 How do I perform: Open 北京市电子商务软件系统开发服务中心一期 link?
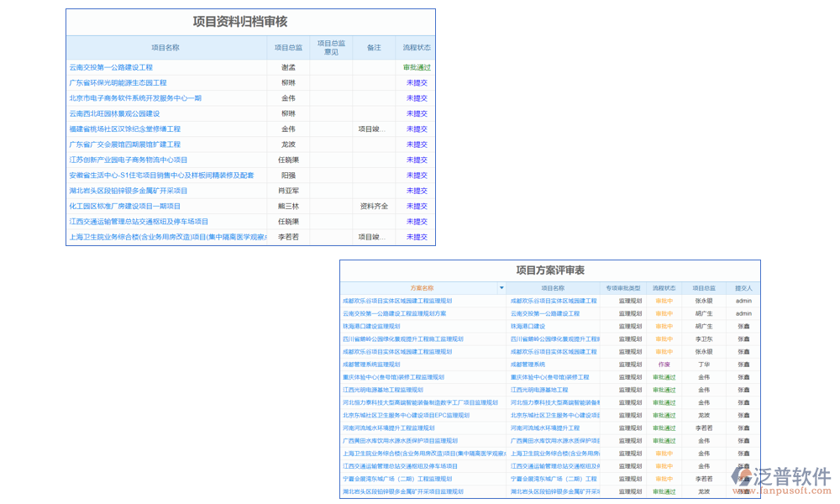(135, 98)
